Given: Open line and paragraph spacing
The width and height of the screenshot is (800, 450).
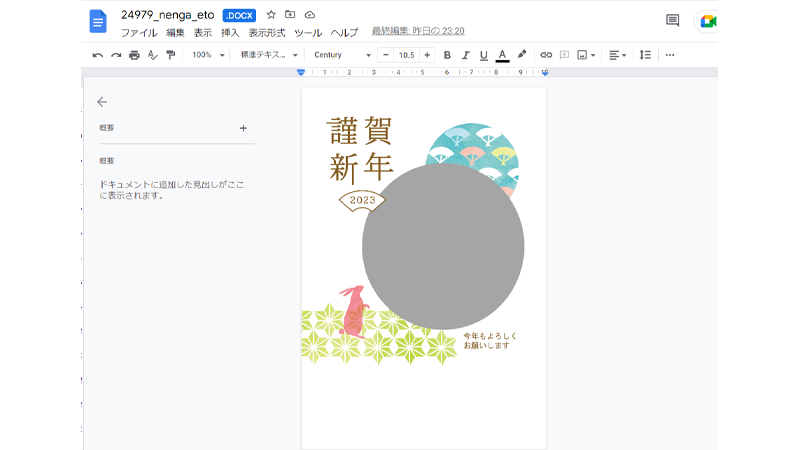Looking at the screenshot, I should point(645,55).
